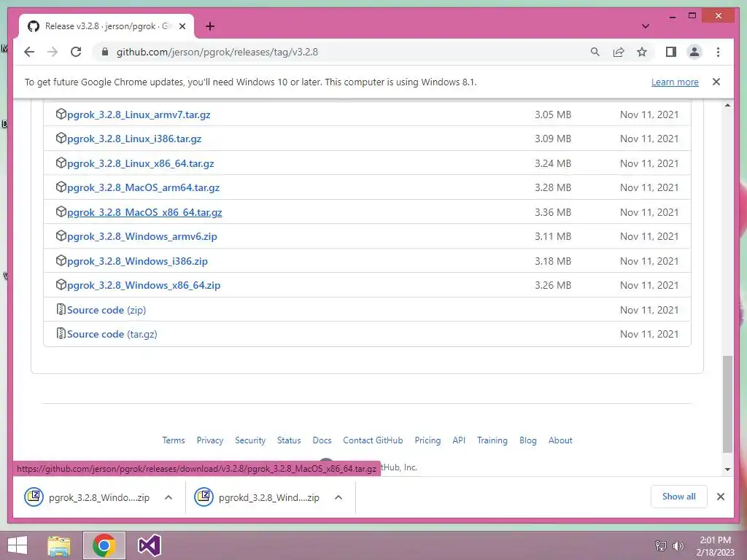Open the Chrome profile avatar menu
The height and width of the screenshot is (560, 747).
click(x=694, y=52)
